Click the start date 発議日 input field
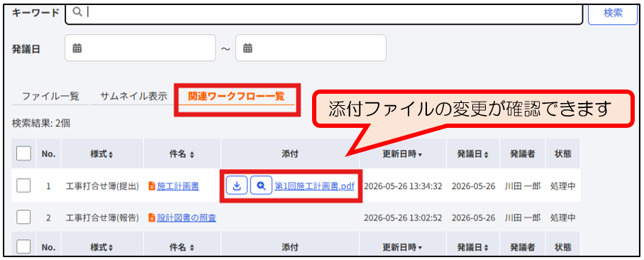This screenshot has width=644, height=260. (x=140, y=48)
